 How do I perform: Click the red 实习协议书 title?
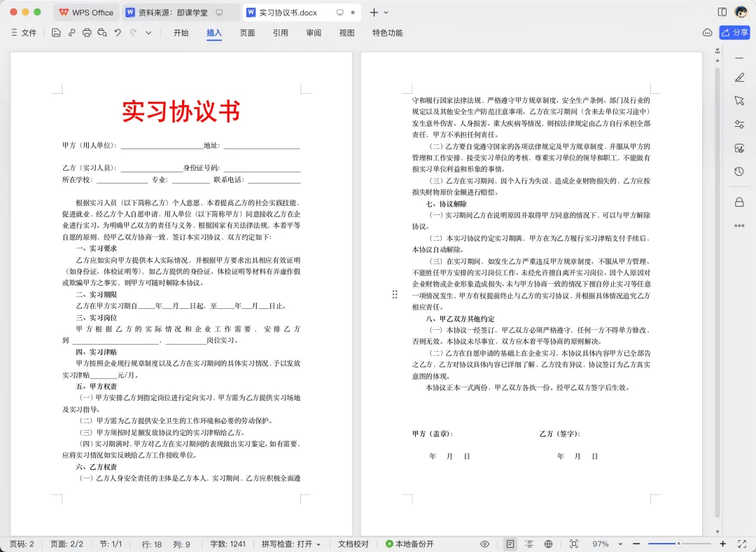point(181,111)
